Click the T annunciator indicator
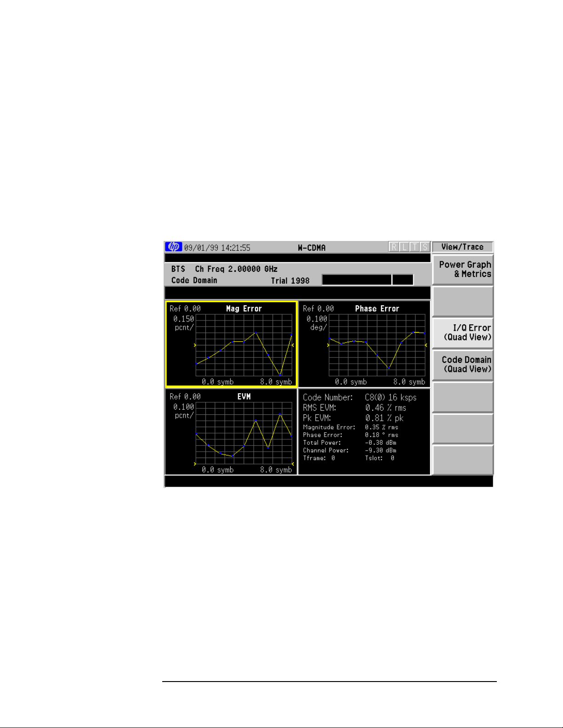The image size is (563, 728). click(x=415, y=247)
